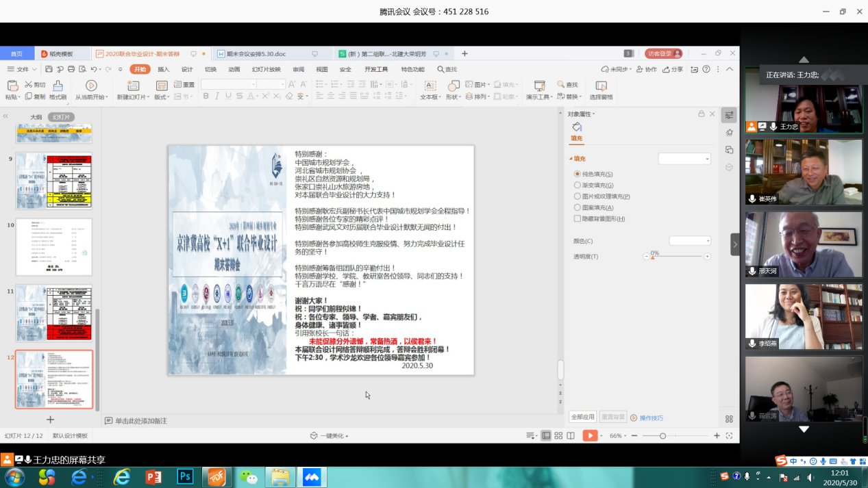Select gradient fill (渐变填充) radio option
This screenshot has height=488, width=868.
coord(578,185)
